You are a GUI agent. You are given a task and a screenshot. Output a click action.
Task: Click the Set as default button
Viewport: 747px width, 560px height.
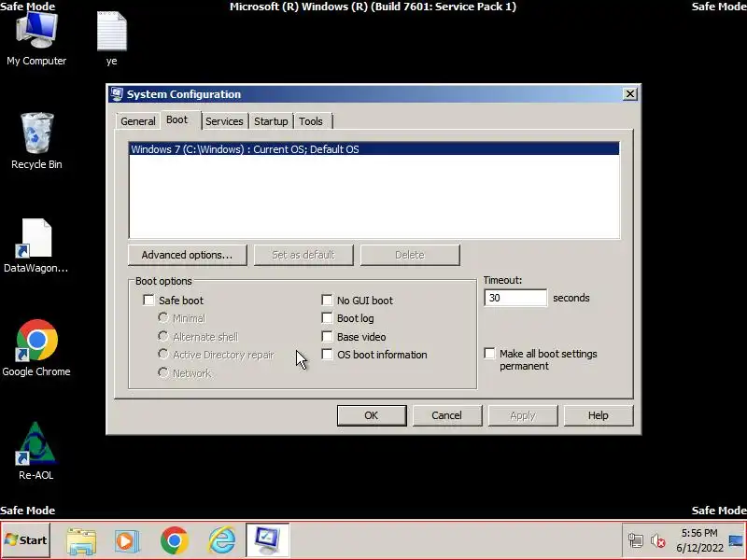(303, 255)
